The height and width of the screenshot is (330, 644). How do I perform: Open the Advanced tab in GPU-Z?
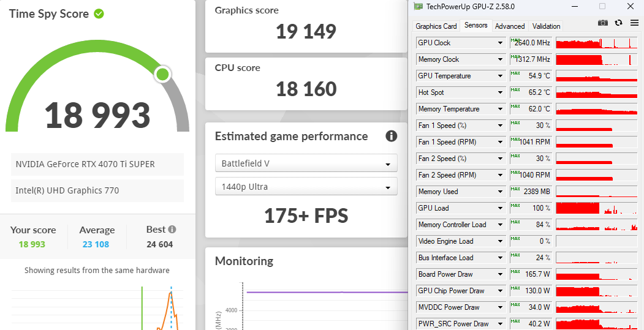510,26
